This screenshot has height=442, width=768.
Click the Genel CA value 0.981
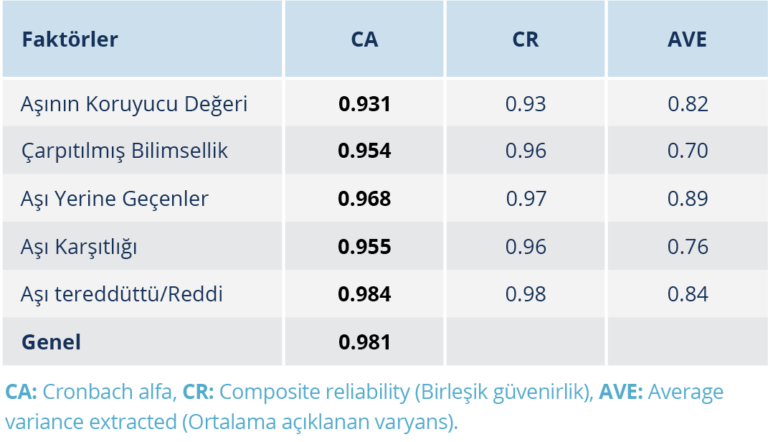(x=364, y=342)
